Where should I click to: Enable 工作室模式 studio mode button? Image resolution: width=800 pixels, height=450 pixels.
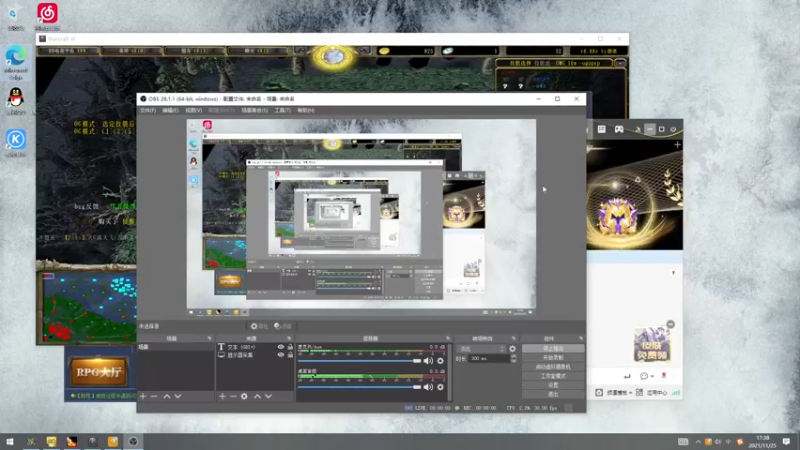(553, 376)
